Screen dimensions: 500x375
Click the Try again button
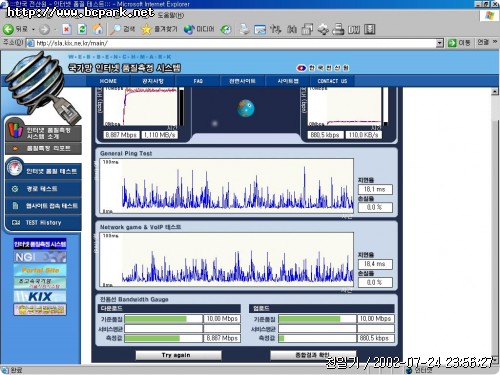coord(178,355)
